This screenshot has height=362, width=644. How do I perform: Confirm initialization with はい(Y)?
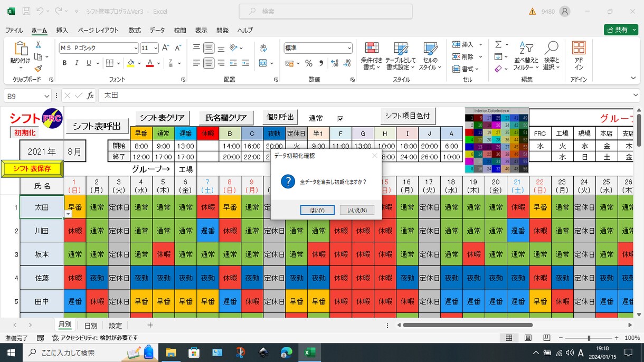(317, 210)
